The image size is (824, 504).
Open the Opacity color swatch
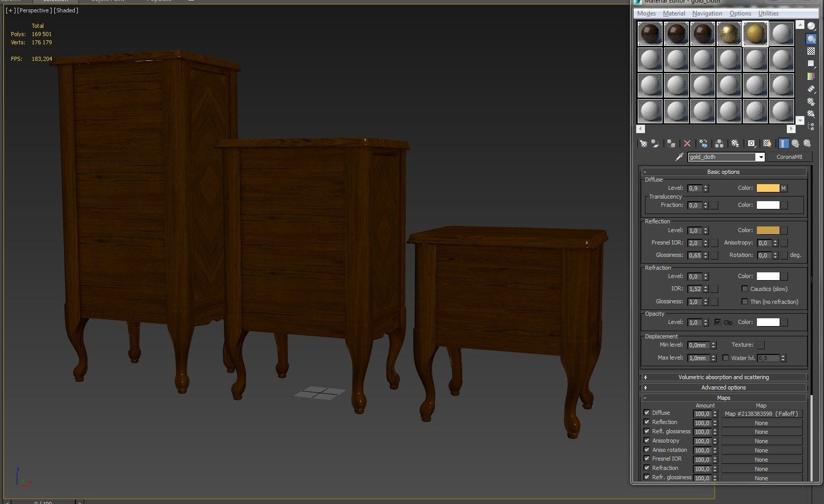click(x=768, y=322)
